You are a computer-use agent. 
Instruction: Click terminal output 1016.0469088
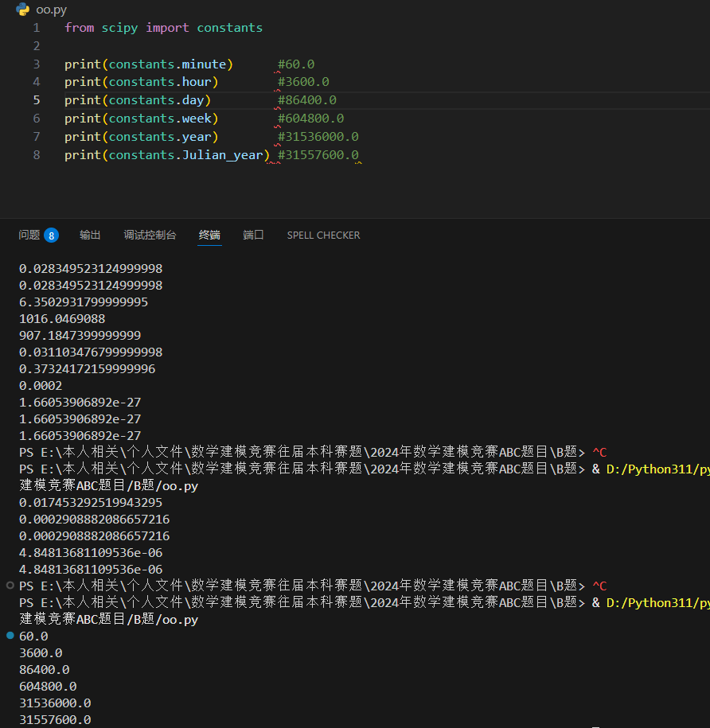pyautogui.click(x=62, y=319)
